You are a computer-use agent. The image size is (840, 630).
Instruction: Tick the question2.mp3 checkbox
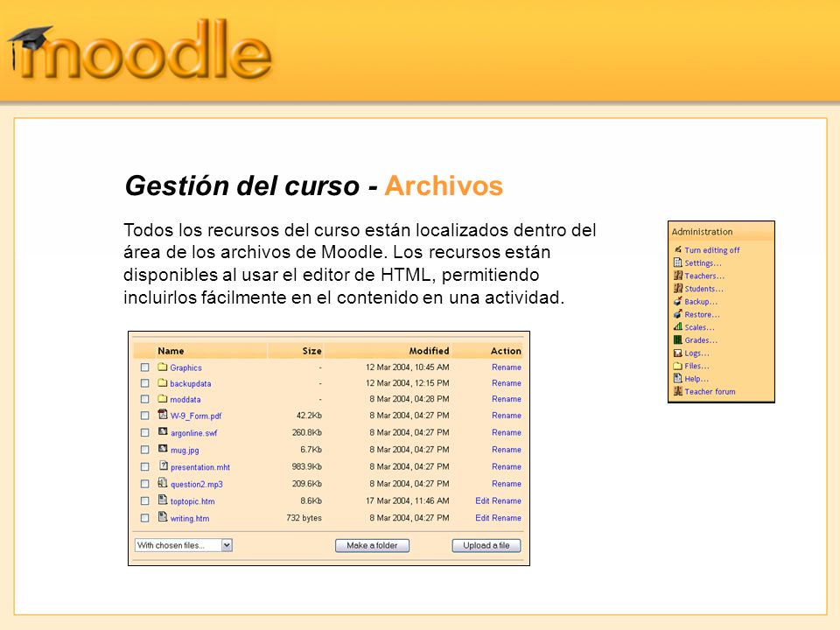[144, 484]
